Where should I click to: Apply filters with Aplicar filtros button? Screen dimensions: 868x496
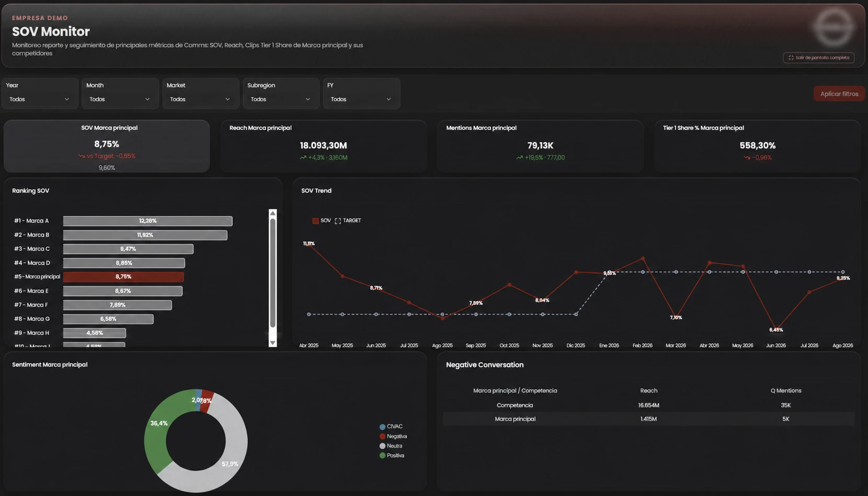(x=839, y=94)
